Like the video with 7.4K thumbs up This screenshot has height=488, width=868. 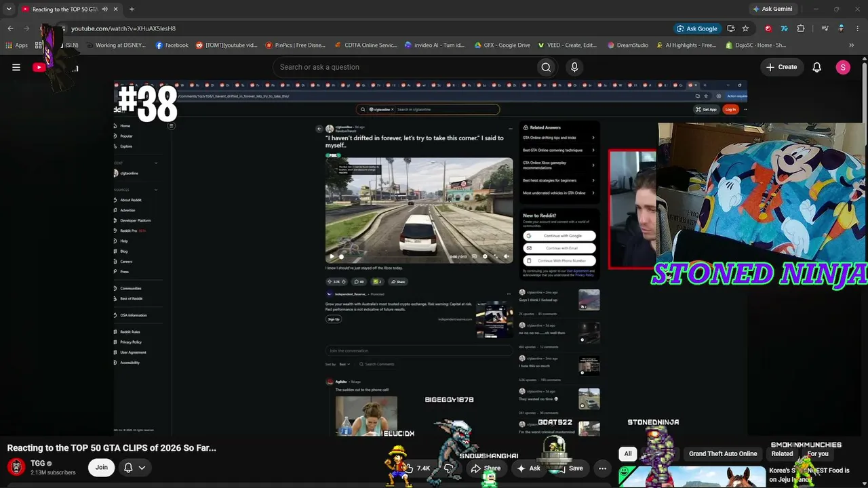click(x=417, y=468)
